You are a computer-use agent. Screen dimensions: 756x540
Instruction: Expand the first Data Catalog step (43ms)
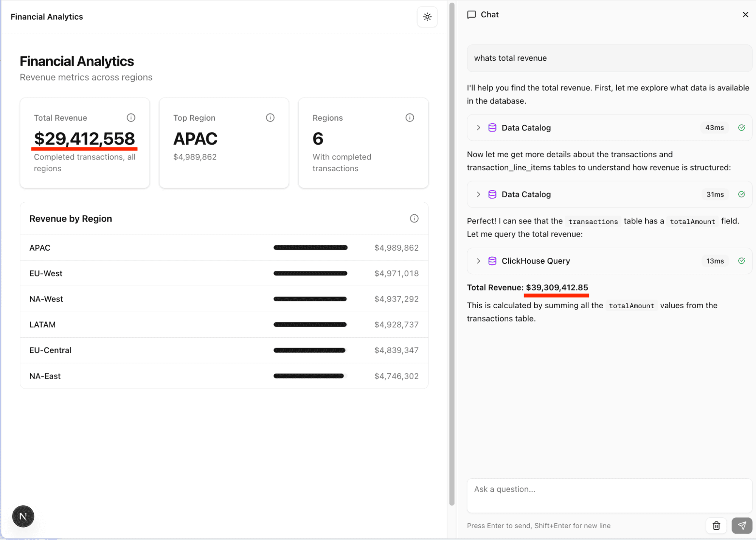click(478, 128)
